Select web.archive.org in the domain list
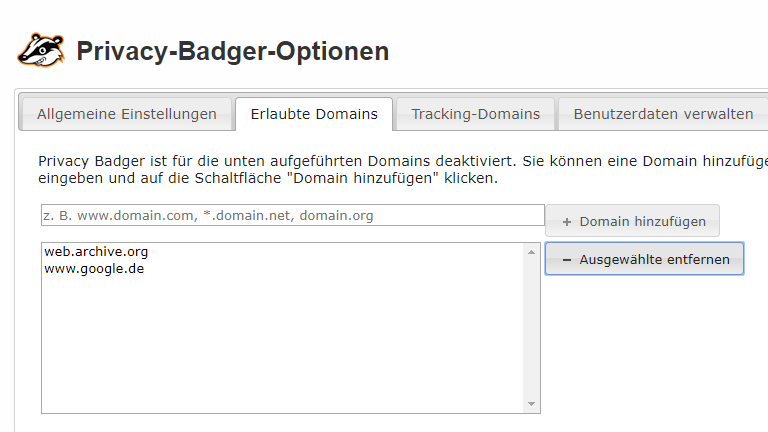 (96, 252)
